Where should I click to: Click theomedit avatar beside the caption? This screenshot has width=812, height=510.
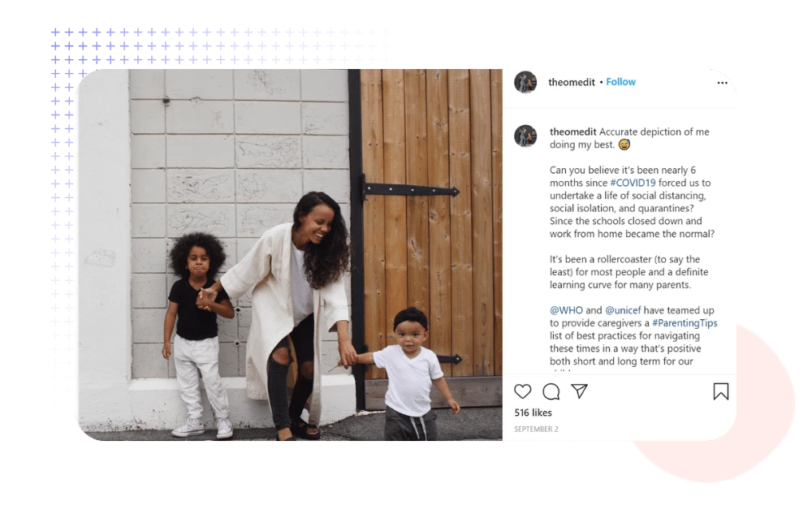(525, 136)
